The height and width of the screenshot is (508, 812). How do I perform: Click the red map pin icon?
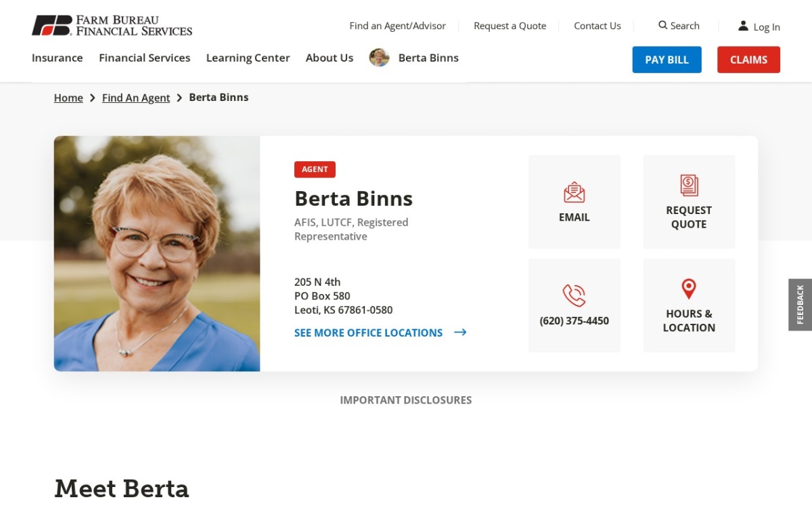pos(689,289)
